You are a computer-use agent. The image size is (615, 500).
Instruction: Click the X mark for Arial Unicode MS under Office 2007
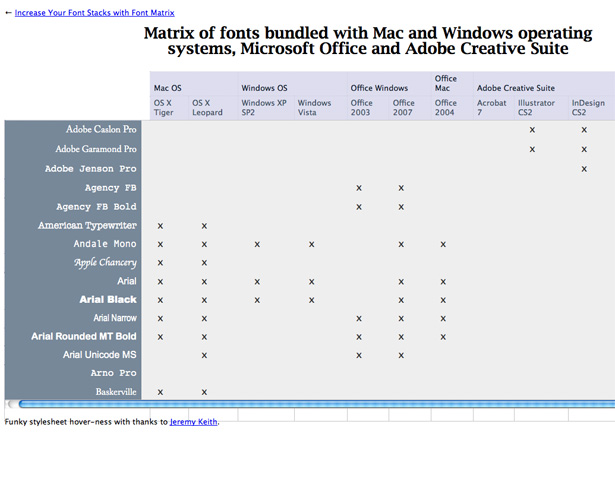point(401,355)
